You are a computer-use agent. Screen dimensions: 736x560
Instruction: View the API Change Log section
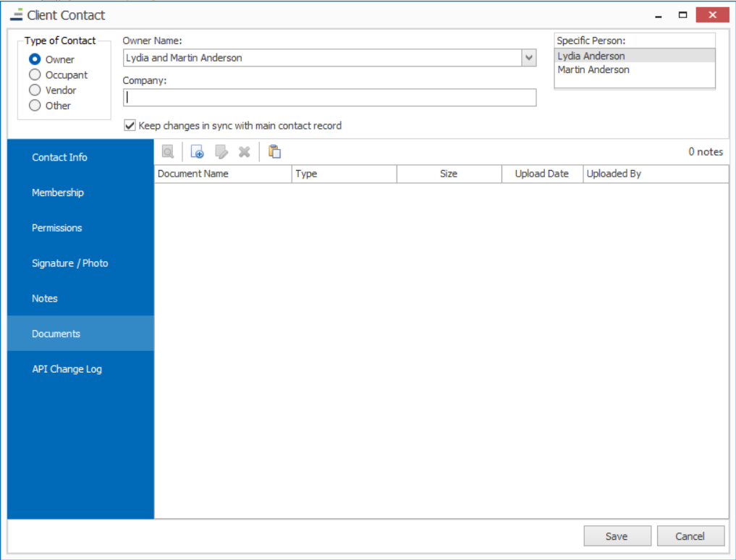67,369
